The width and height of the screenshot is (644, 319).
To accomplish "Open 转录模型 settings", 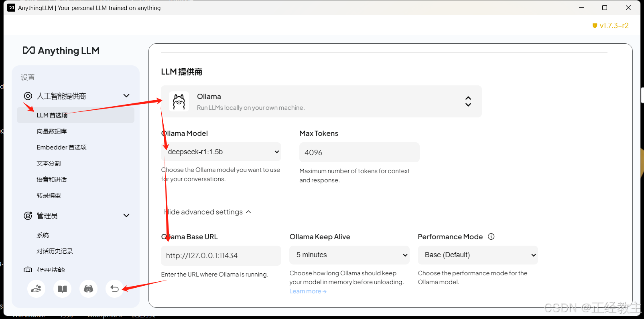I will pyautogui.click(x=49, y=195).
